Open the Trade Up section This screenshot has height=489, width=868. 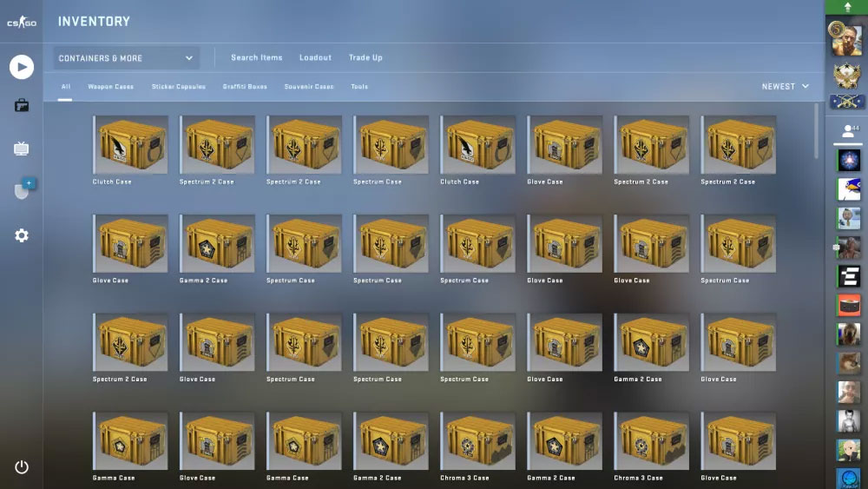(x=365, y=57)
